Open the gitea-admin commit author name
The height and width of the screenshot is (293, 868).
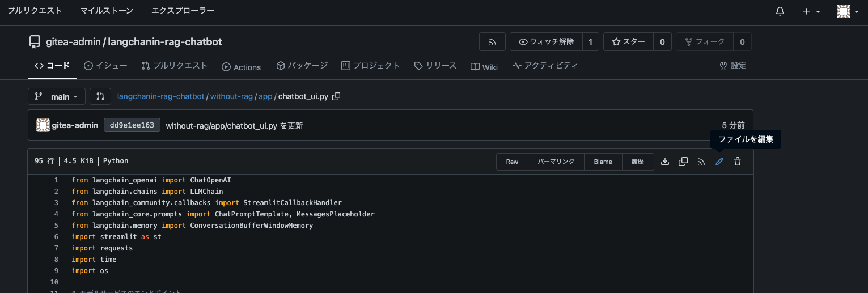click(x=75, y=125)
